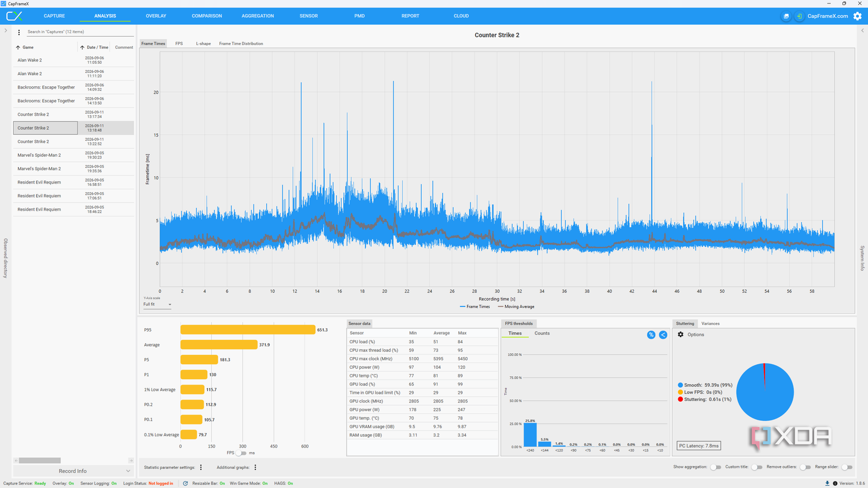The width and height of the screenshot is (868, 488).
Task: Switch to the Capture tab
Action: [54, 16]
